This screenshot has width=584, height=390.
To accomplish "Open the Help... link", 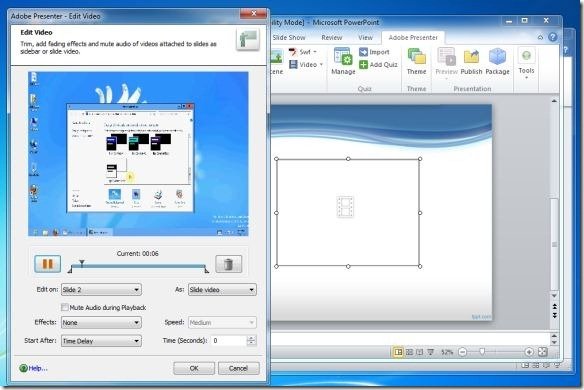I will 38,368.
